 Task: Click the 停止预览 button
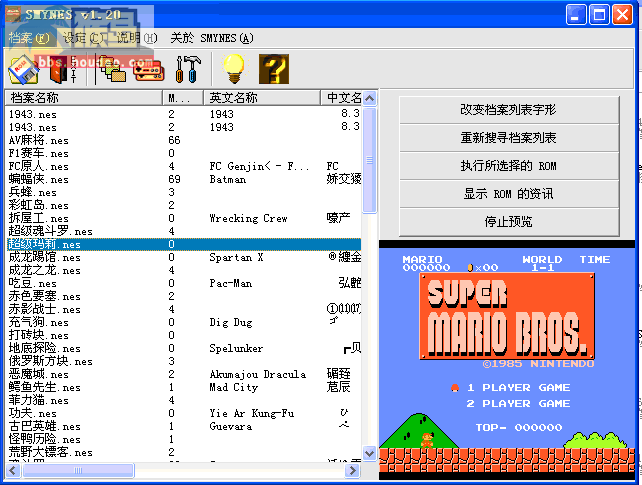[x=509, y=221]
